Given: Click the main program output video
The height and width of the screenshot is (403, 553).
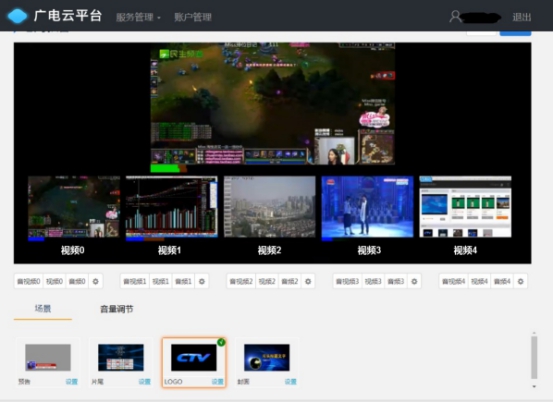Looking at the screenshot, I should [x=273, y=104].
